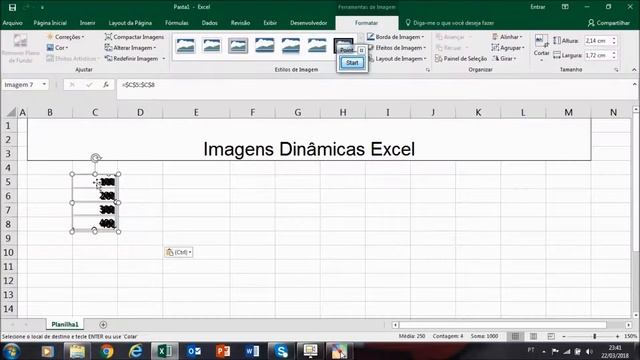
Task: Click the formula bar text
Action: pos(138,85)
